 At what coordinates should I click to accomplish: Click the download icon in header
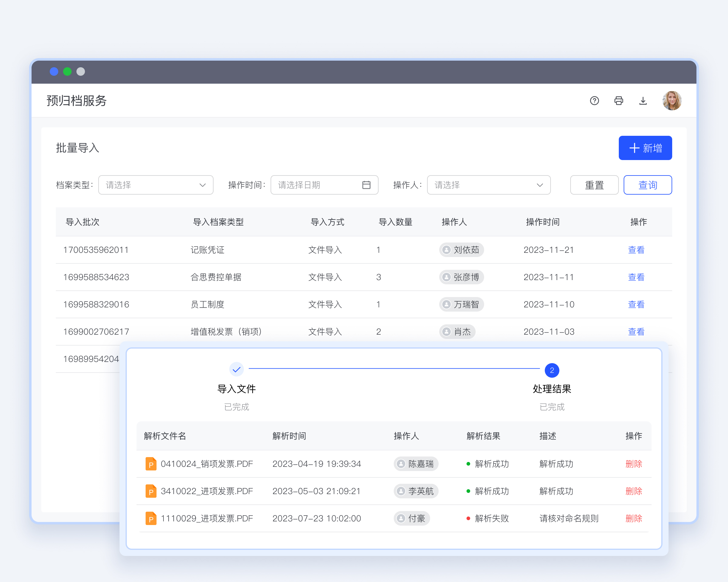[x=643, y=101]
